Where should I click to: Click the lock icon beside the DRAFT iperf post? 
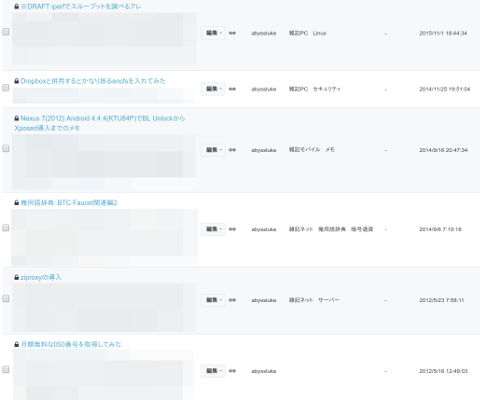[16, 6]
